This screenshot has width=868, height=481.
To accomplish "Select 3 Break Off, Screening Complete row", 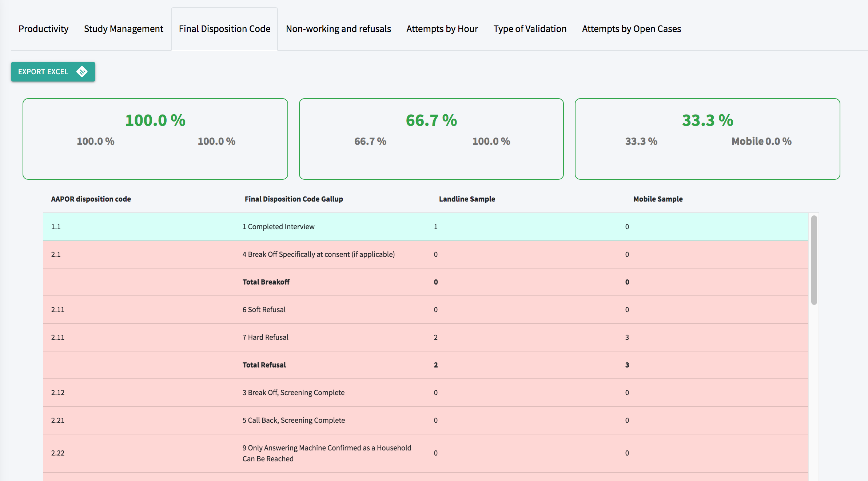I will (426, 393).
